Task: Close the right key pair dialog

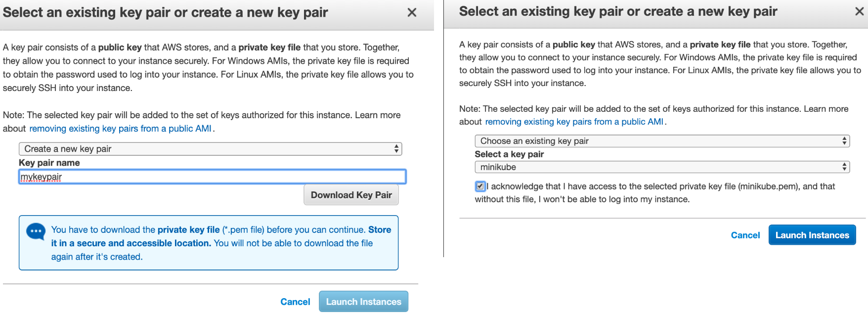Action: pos(860,11)
